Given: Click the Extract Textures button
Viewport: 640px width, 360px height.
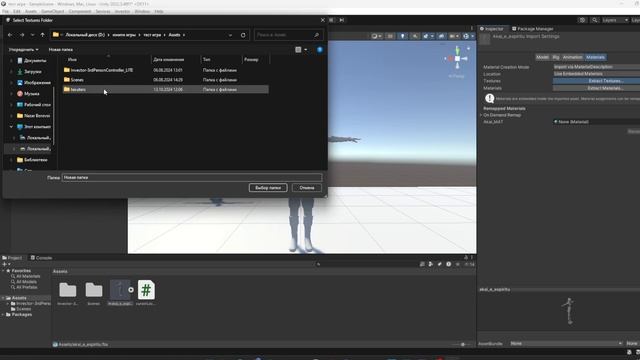Looking at the screenshot, I should [x=596, y=81].
